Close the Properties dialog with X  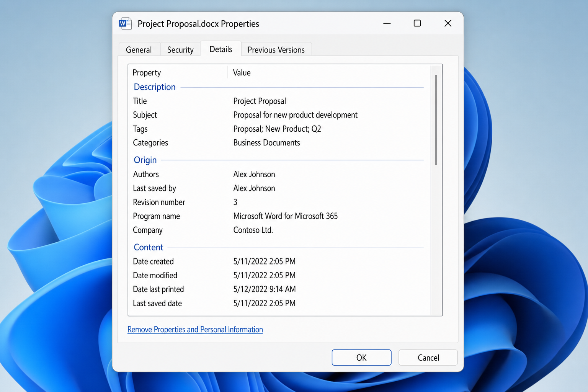[448, 23]
